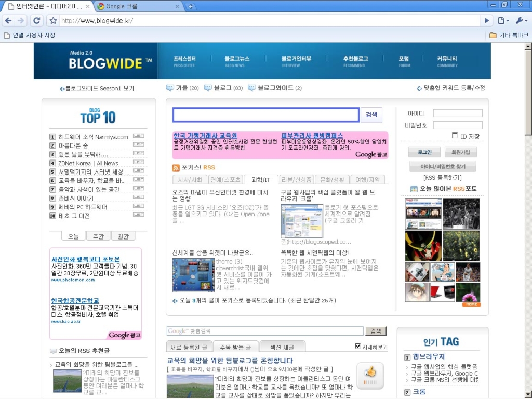Toggle the 자세히보기 checkbox
This screenshot has height=399, width=532.
click(357, 345)
